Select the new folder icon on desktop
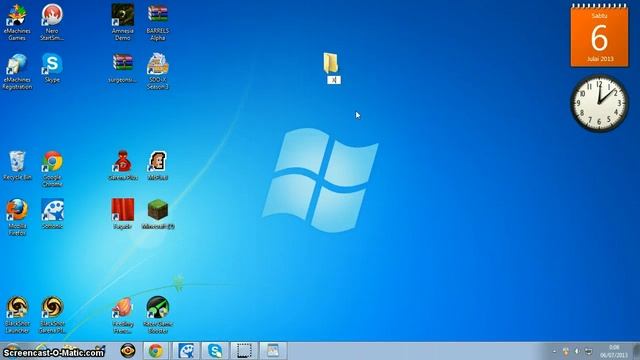The width and height of the screenshot is (640, 360). coord(331,63)
